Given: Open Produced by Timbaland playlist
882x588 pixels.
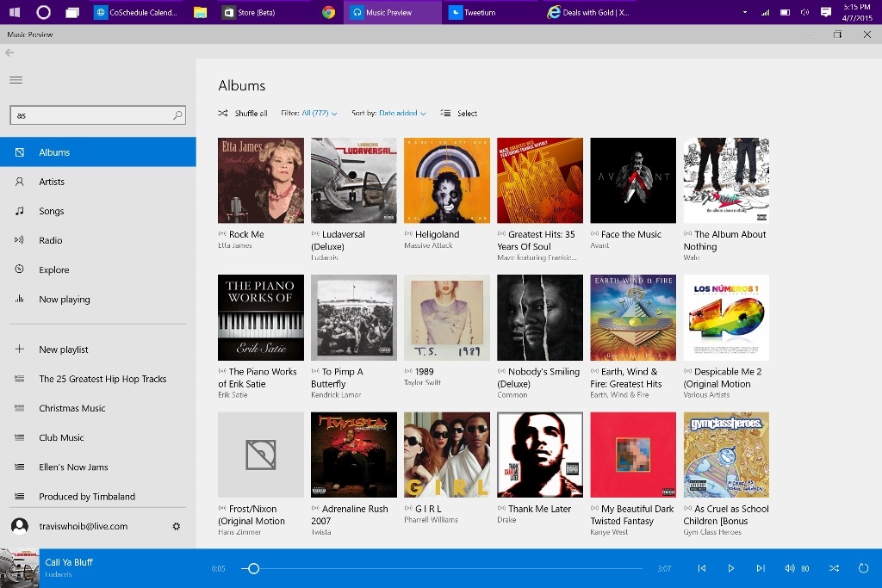Looking at the screenshot, I should (98, 497).
